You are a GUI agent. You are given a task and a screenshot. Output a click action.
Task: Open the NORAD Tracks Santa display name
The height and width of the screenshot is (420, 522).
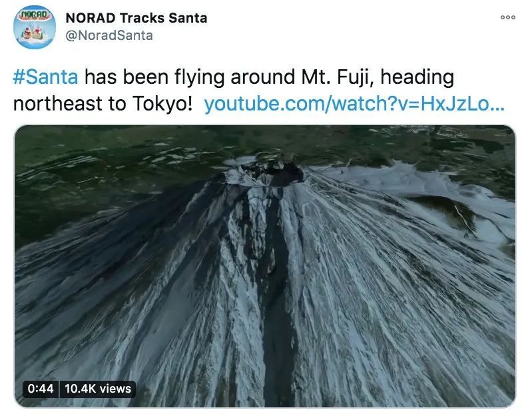coord(136,18)
